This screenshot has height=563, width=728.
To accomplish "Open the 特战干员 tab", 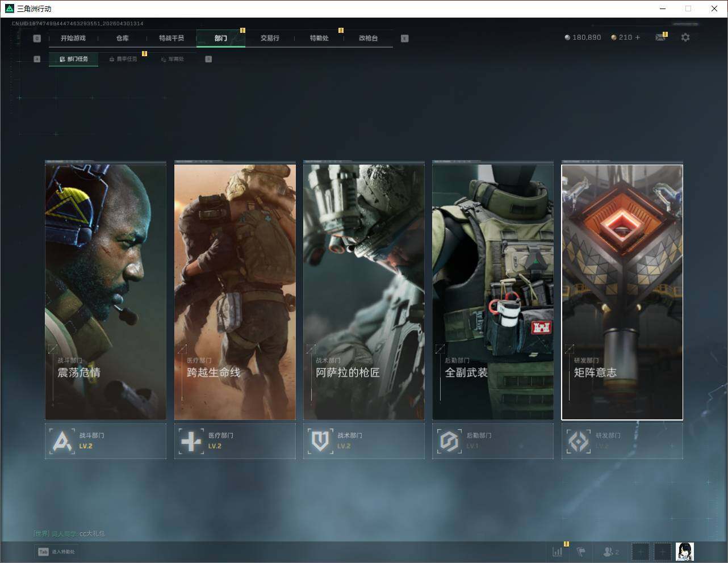I will 171,38.
